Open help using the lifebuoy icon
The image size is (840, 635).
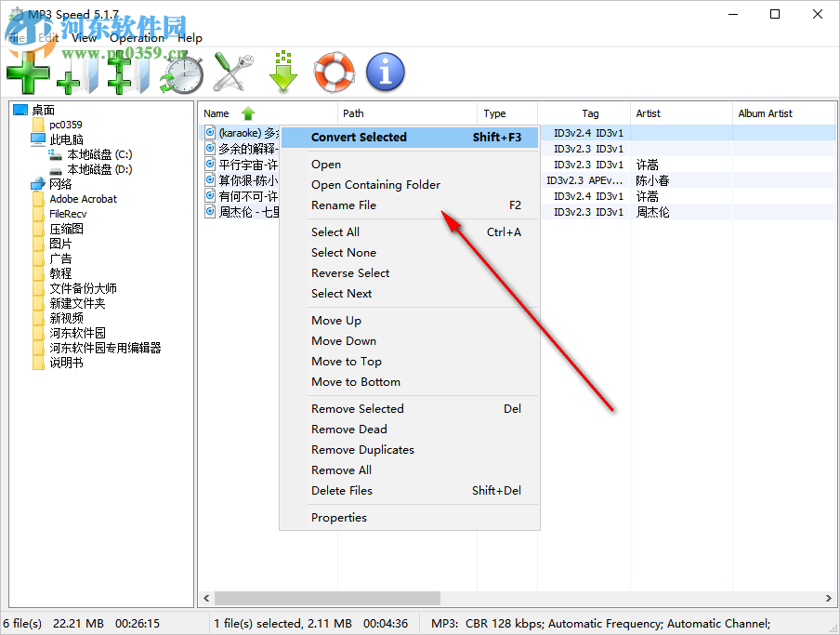click(334, 72)
